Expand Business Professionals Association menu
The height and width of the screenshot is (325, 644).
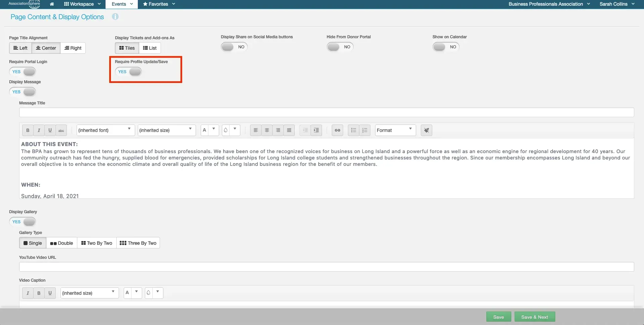point(549,4)
